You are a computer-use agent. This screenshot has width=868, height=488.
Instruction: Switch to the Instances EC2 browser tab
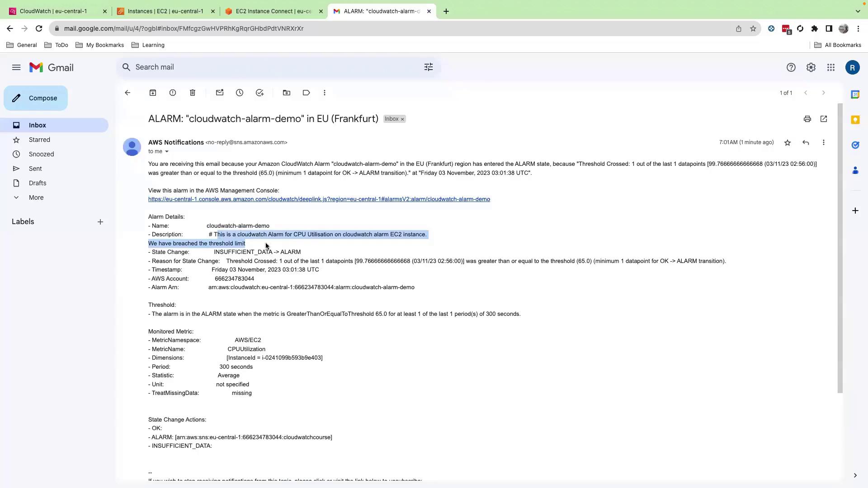[165, 11]
